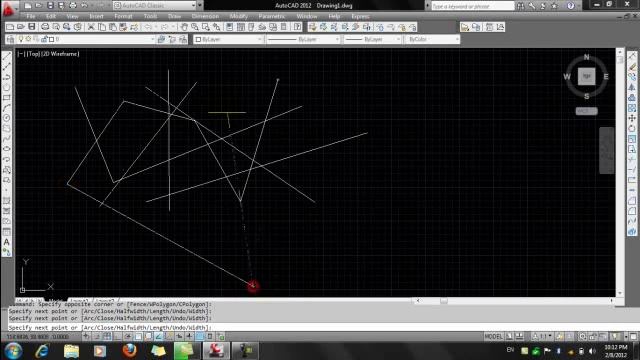
Task: Select the Mirror tool in Modify toolbar
Action: (x=632, y=87)
